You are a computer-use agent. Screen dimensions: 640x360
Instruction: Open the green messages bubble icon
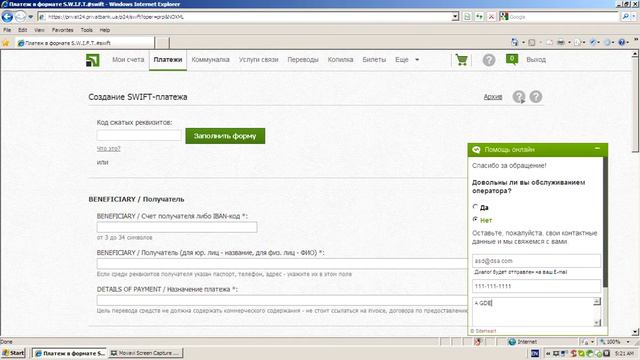(511, 60)
